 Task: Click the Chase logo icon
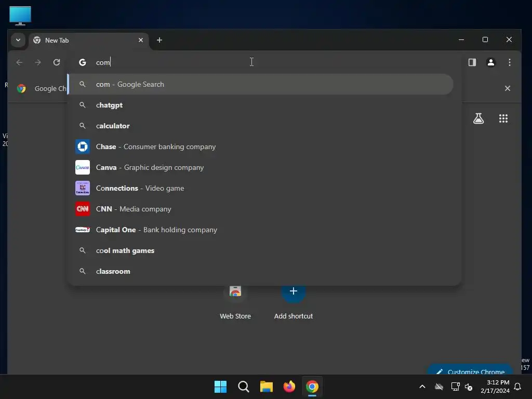[x=83, y=147]
